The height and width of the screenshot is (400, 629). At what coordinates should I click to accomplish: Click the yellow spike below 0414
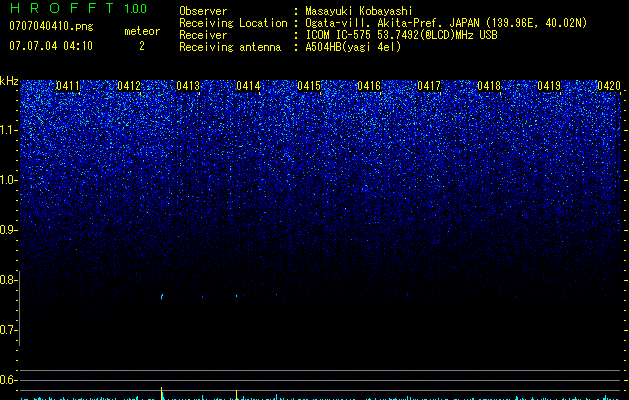pos(237,394)
